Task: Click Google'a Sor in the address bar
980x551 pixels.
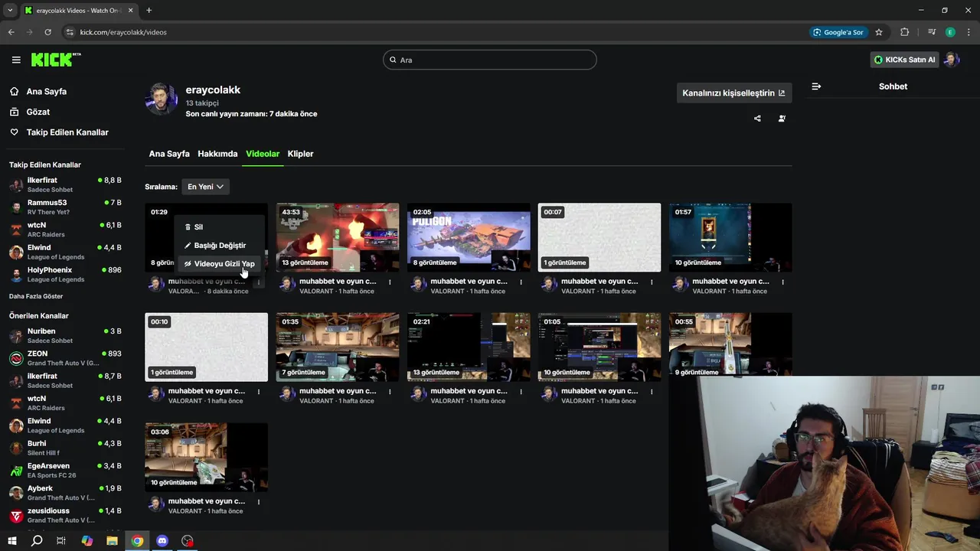Action: click(x=838, y=32)
